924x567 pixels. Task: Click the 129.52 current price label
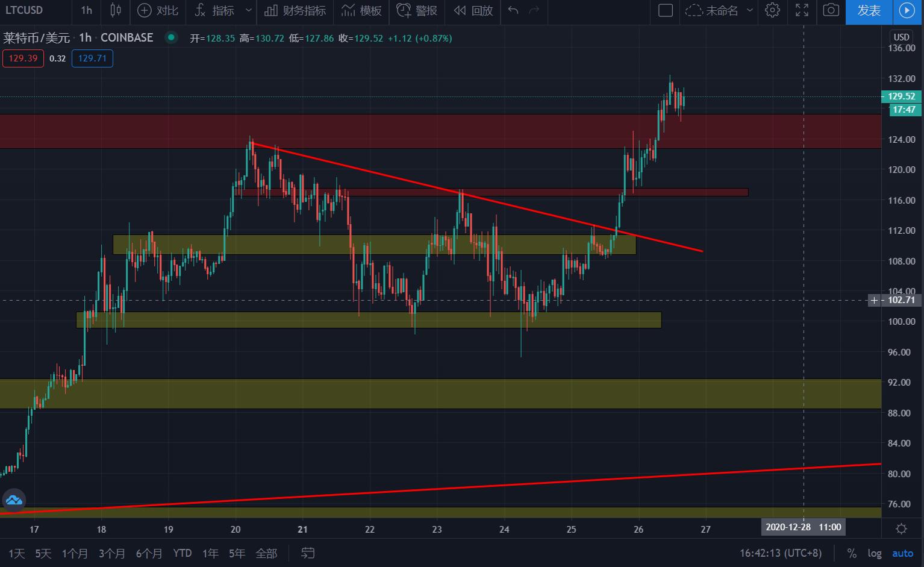click(x=901, y=96)
